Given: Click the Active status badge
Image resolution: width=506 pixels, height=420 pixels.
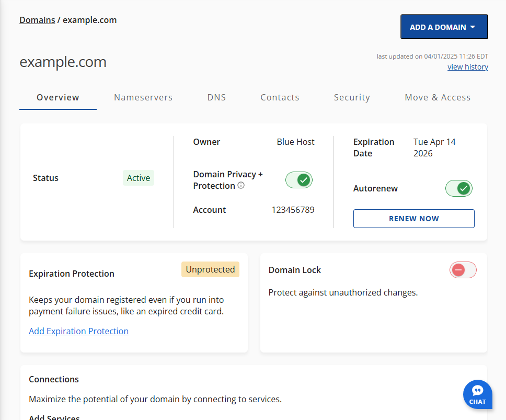Looking at the screenshot, I should coord(138,178).
